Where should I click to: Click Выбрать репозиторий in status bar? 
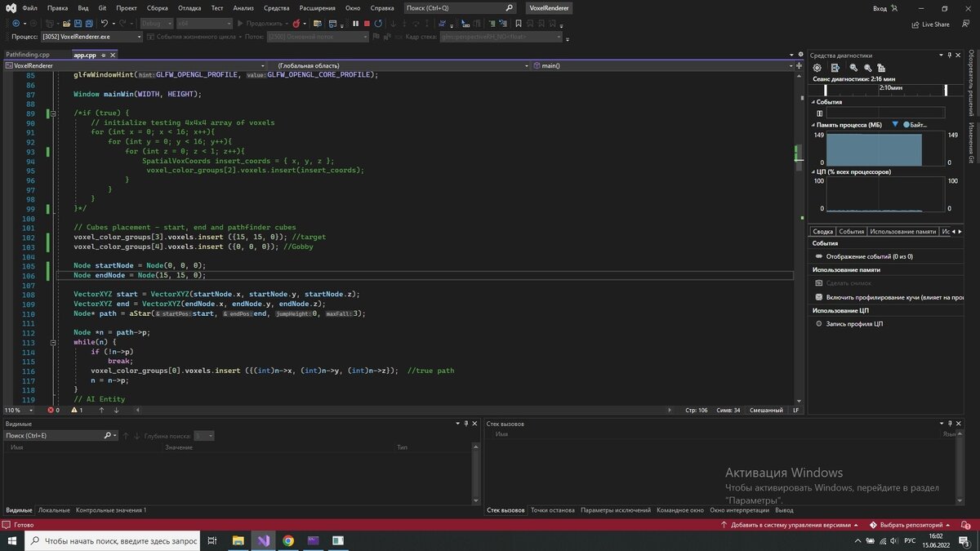[x=910, y=525]
